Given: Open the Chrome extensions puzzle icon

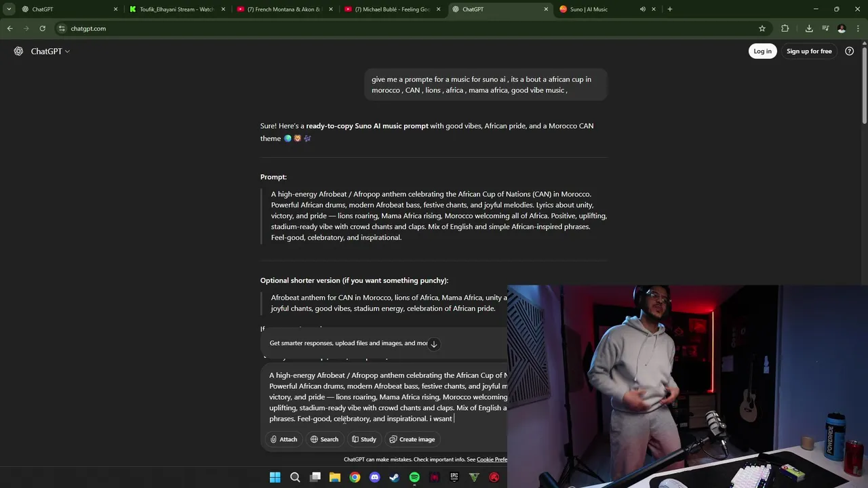Looking at the screenshot, I should [785, 28].
